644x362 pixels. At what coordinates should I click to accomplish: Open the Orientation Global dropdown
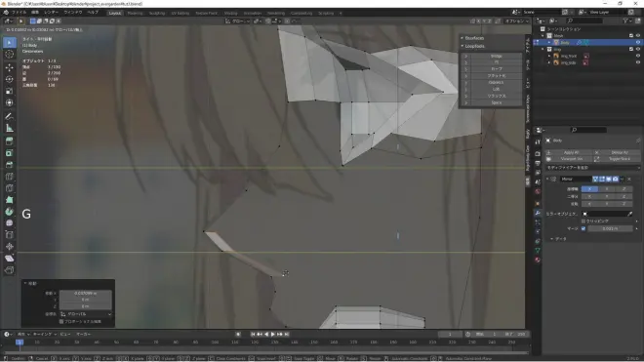coord(86,314)
